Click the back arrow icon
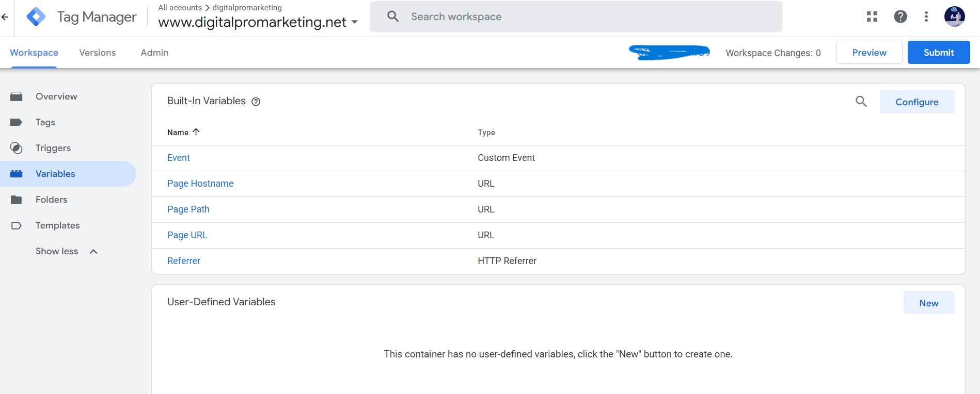This screenshot has width=980, height=394. pyautogui.click(x=5, y=17)
